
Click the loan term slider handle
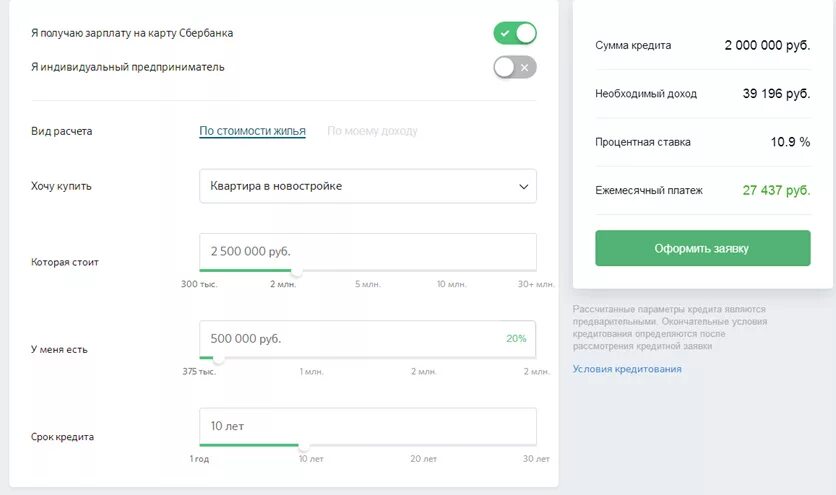303,446
